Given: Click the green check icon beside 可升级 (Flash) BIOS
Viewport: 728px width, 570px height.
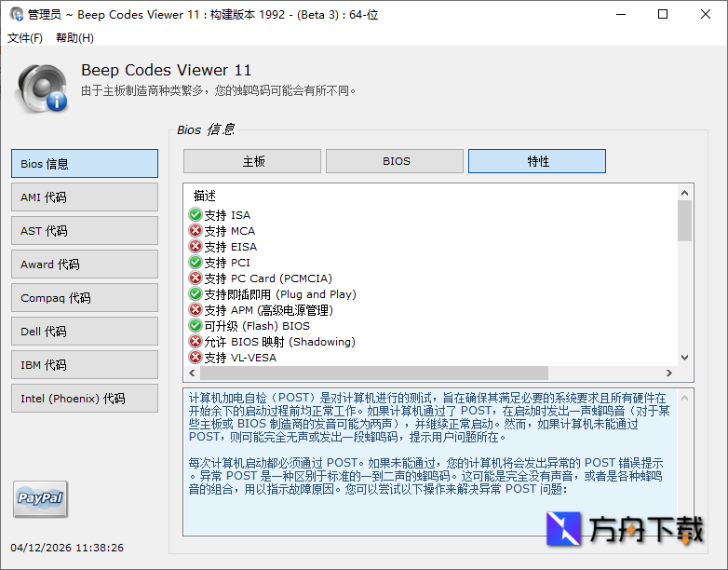Looking at the screenshot, I should [195, 325].
